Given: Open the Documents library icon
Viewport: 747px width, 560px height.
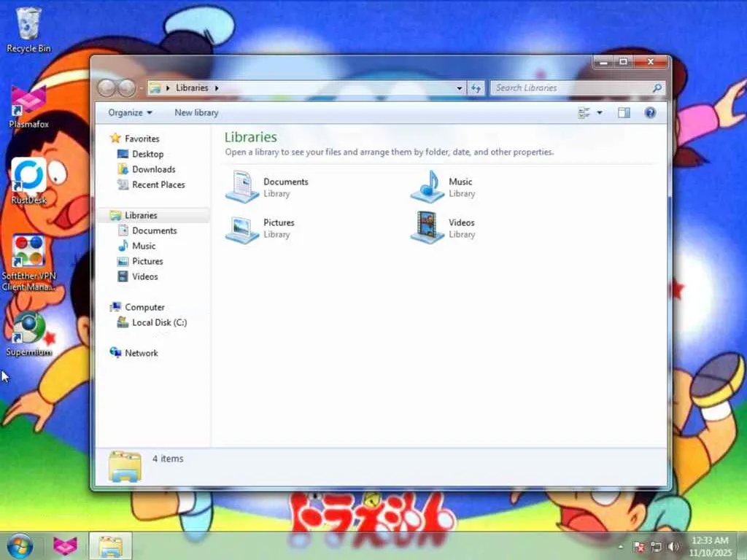Looking at the screenshot, I should pyautogui.click(x=242, y=187).
